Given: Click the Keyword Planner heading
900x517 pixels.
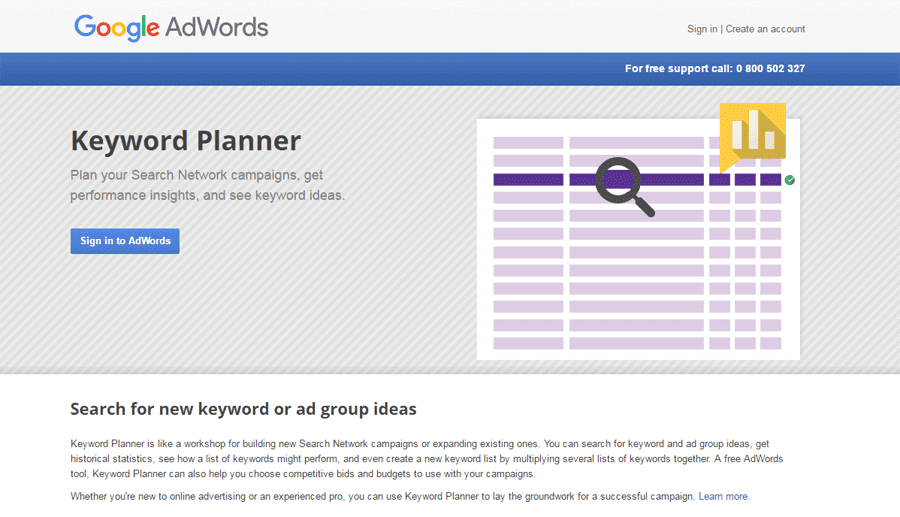Looking at the screenshot, I should click(185, 141).
